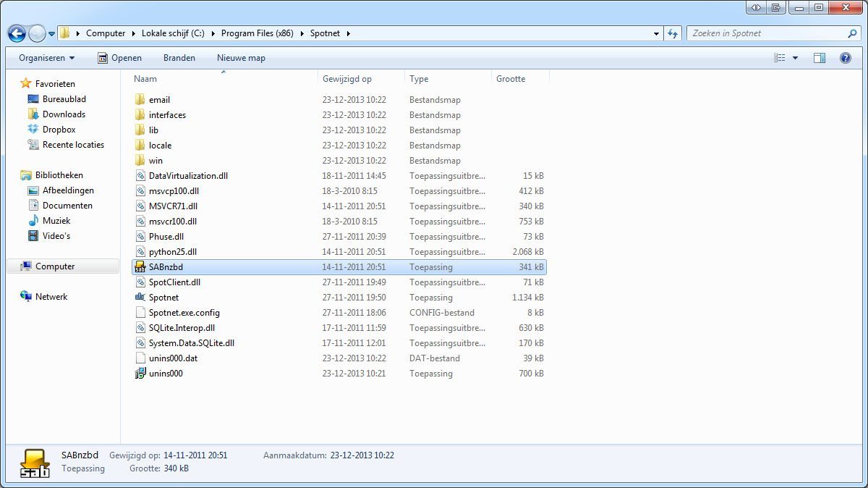Open the view options dropdown arrow
The height and width of the screenshot is (488, 868).
click(x=795, y=58)
